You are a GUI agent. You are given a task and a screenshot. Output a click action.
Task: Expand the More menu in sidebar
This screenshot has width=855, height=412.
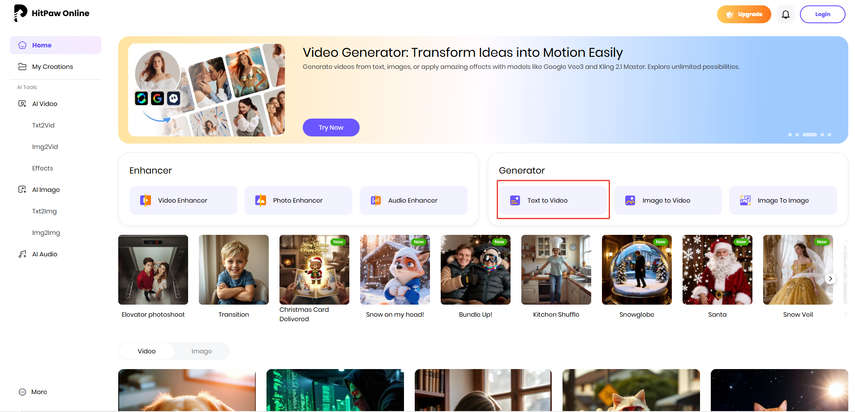(33, 392)
